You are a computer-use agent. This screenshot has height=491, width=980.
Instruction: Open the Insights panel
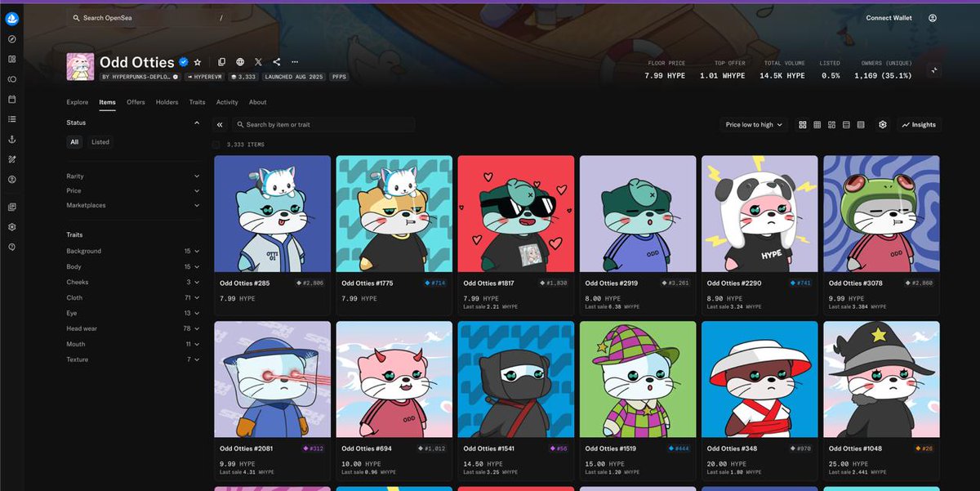[919, 125]
